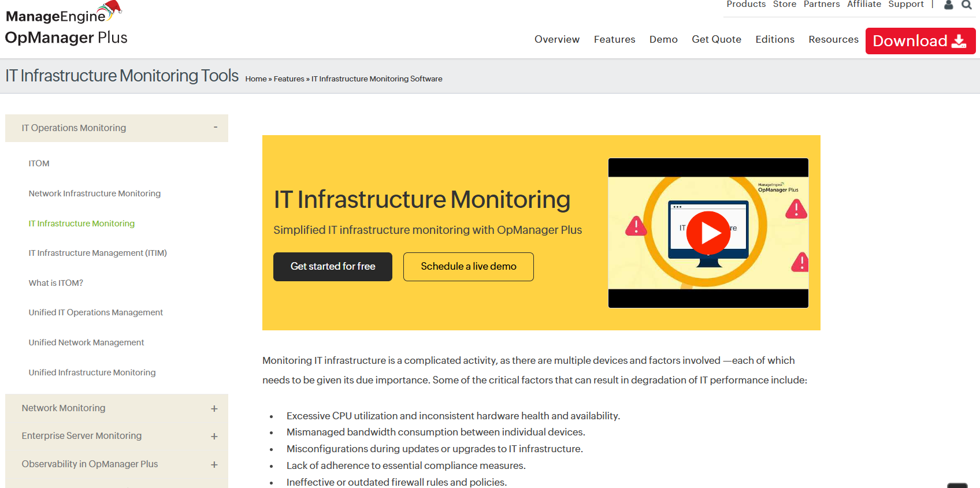Image resolution: width=980 pixels, height=488 pixels.
Task: Open the Products top link
Action: [746, 5]
